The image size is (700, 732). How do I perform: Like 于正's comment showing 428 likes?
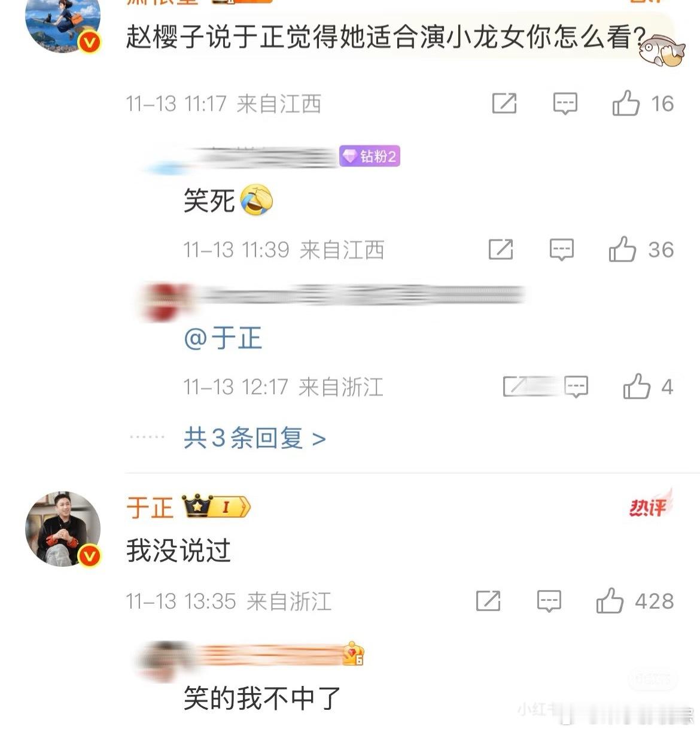610,600
